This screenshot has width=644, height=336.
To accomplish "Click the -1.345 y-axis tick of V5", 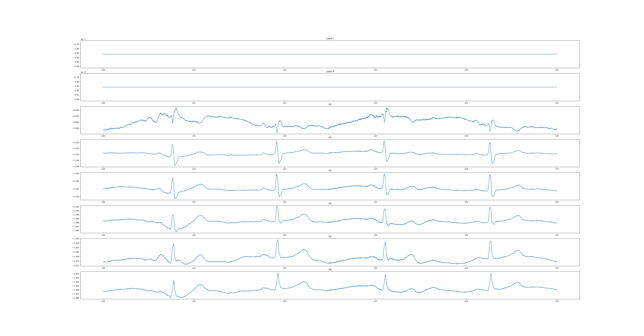I will (76, 239).
